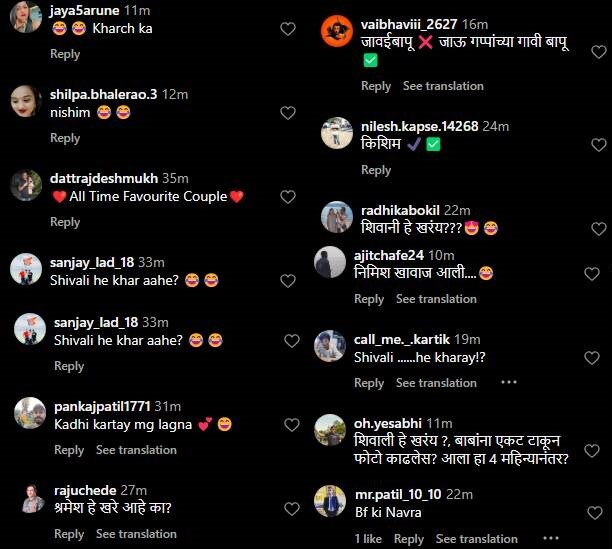See translation for vaibhaviii_2627's comment
Viewport: 612px width, 549px height.
443,86
